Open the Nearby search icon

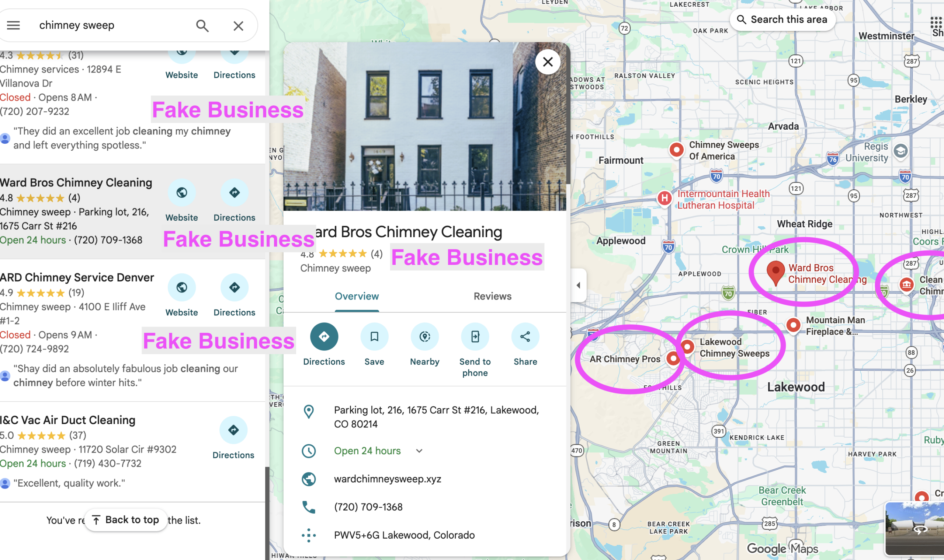coord(424,336)
